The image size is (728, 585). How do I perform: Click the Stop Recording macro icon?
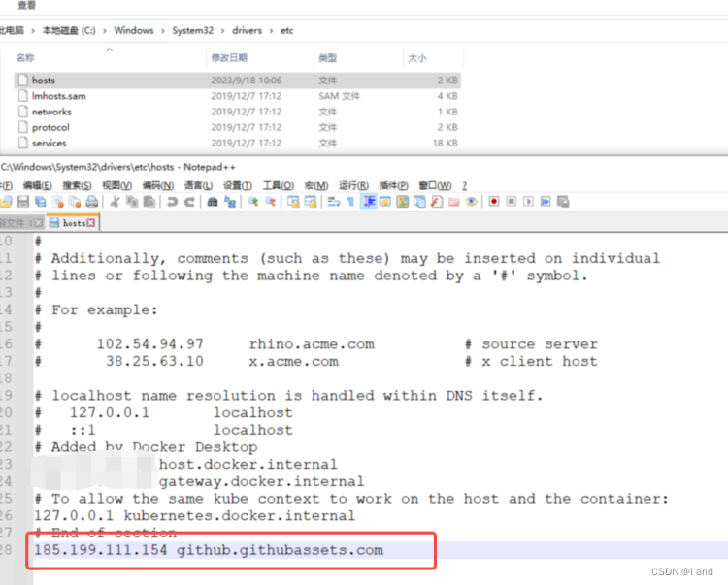point(512,202)
